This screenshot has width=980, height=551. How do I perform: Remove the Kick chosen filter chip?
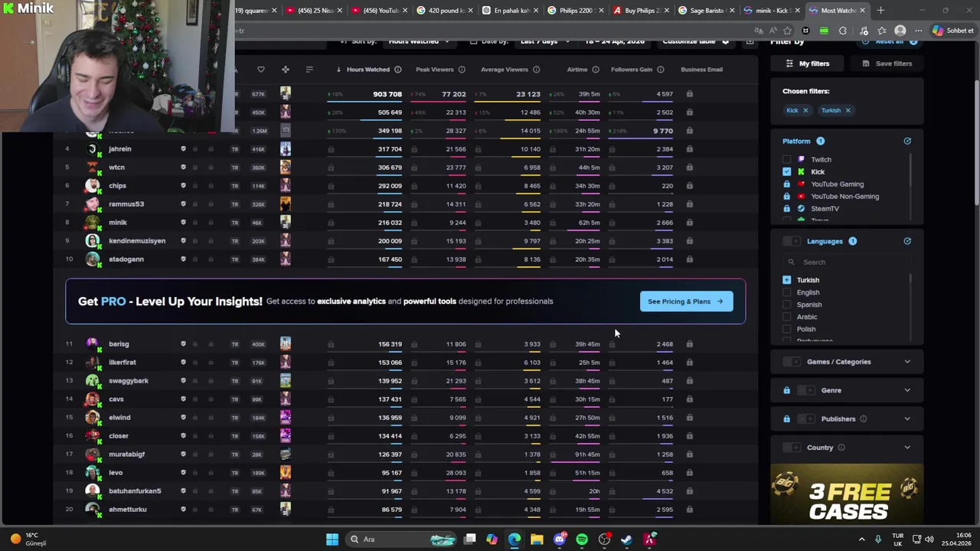coord(805,110)
